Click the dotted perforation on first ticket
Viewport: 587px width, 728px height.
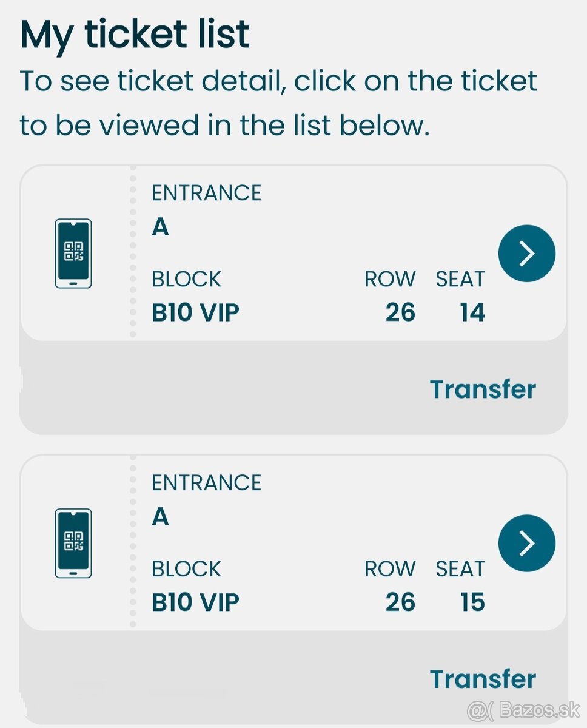coord(133,253)
